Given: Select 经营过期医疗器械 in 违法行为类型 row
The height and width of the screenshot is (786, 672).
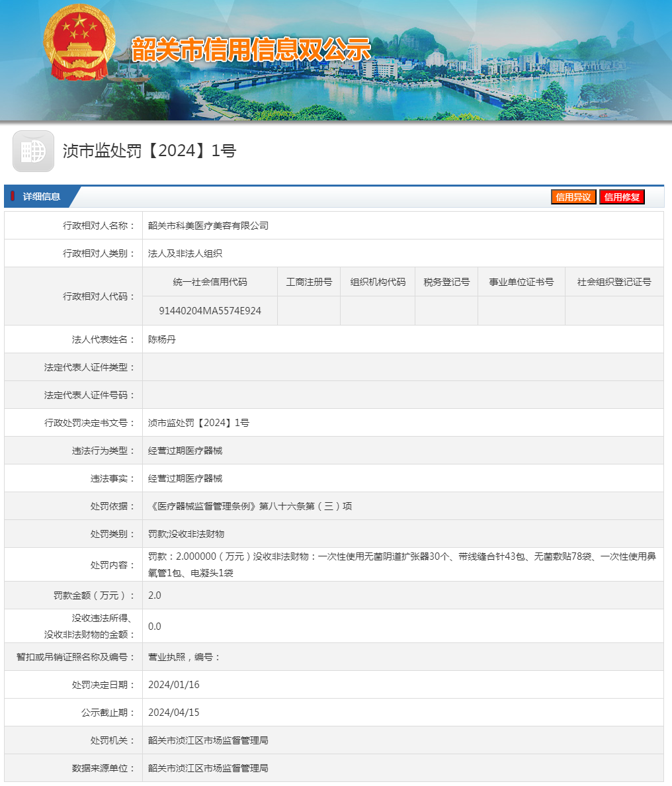Looking at the screenshot, I should 185,451.
